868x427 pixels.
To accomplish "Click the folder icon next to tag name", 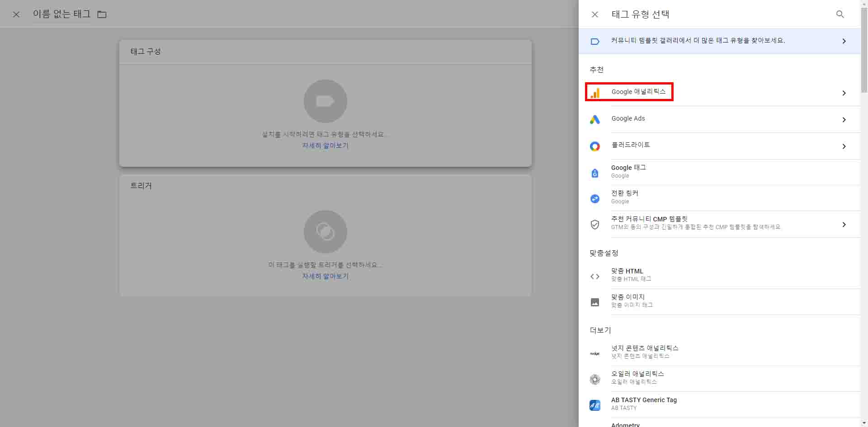I will click(102, 14).
